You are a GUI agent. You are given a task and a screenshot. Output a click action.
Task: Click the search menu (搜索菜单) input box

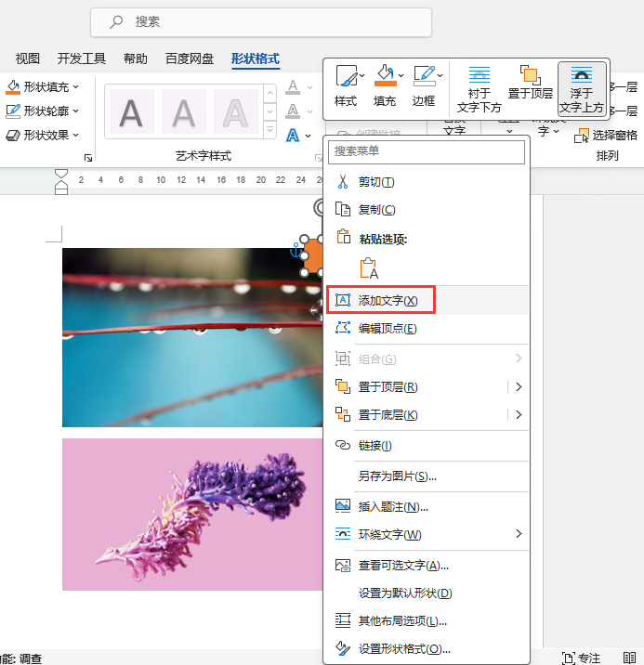point(427,151)
